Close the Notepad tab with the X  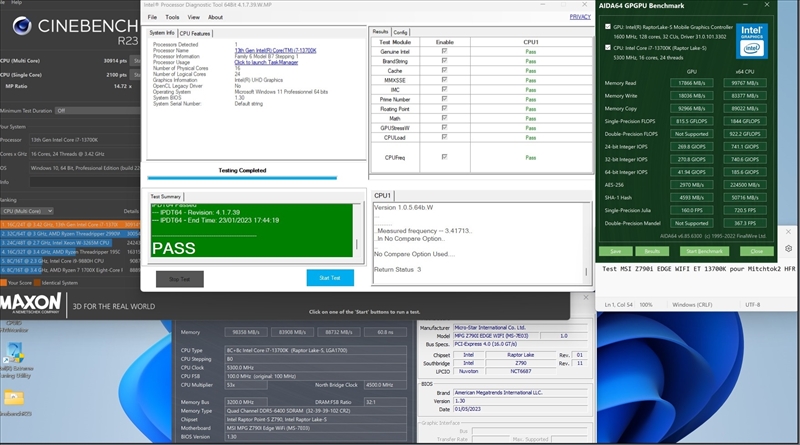point(788,232)
